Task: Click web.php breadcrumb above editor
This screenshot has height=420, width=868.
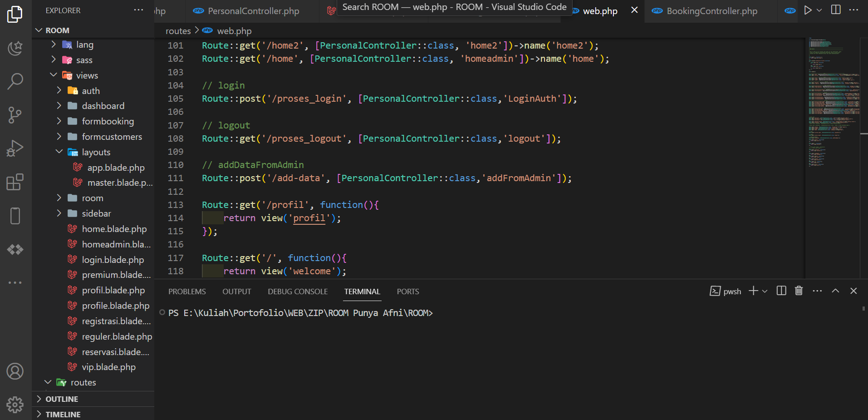Action: (234, 31)
